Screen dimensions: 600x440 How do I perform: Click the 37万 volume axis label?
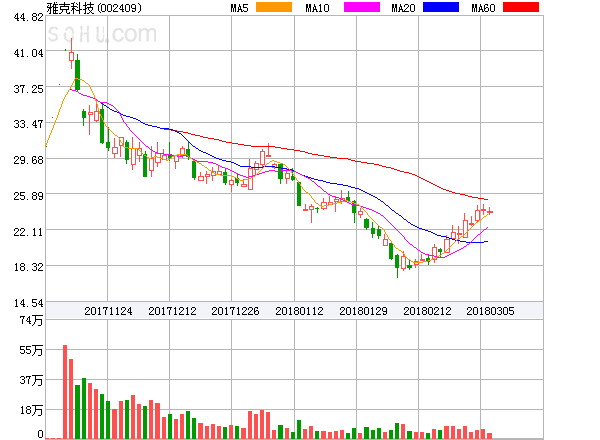pyautogui.click(x=31, y=380)
